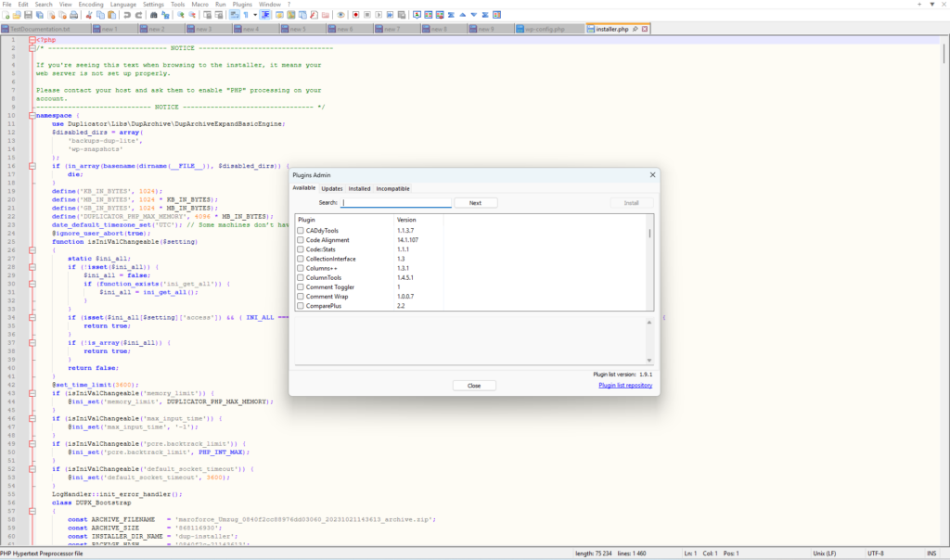Open Replace from the toolbar icon

click(165, 15)
